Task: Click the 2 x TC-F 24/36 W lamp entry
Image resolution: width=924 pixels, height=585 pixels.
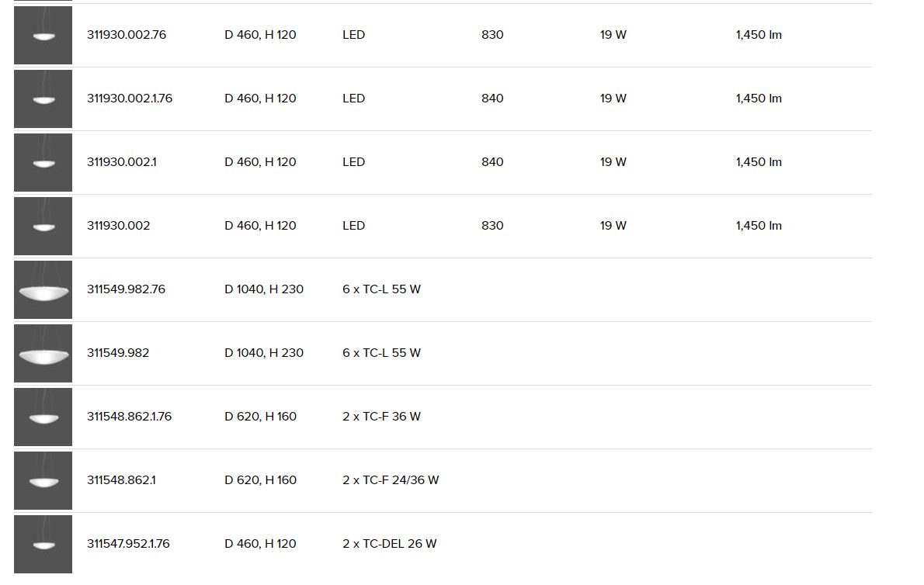Action: click(x=391, y=479)
